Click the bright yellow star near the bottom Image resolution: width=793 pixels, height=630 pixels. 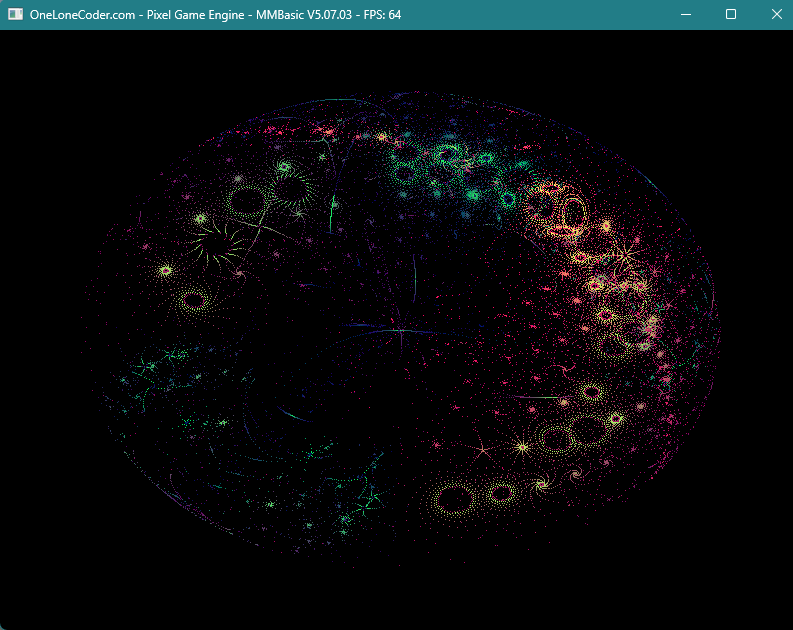coord(521,446)
